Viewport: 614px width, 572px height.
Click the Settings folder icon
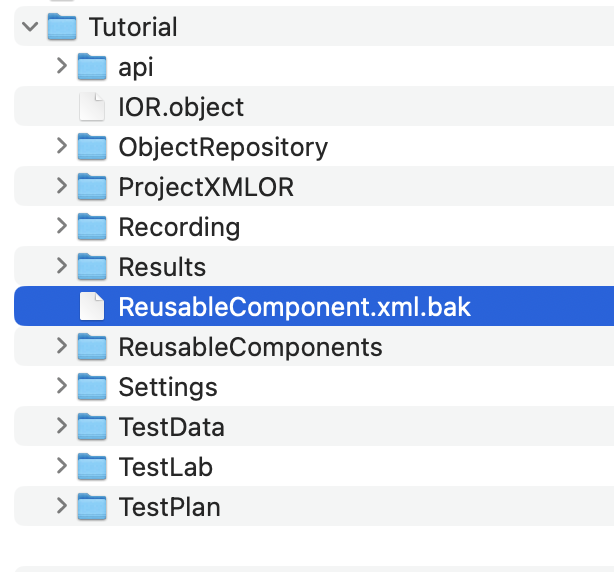click(92, 386)
